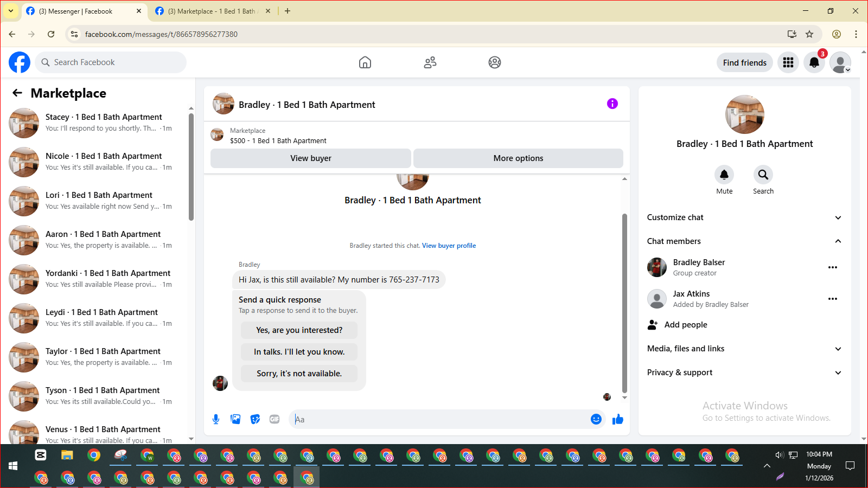Reload the page in Chrome
Viewport: 868px width, 488px height.
(51, 34)
